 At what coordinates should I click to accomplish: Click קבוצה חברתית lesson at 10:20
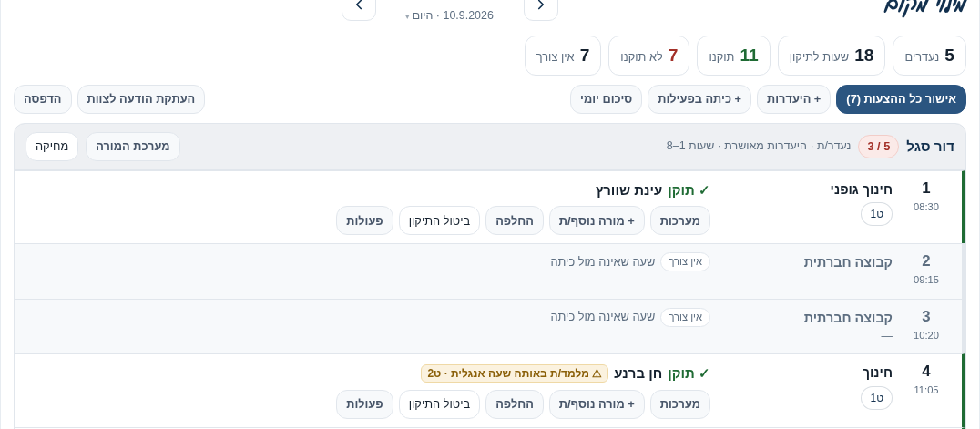click(848, 318)
